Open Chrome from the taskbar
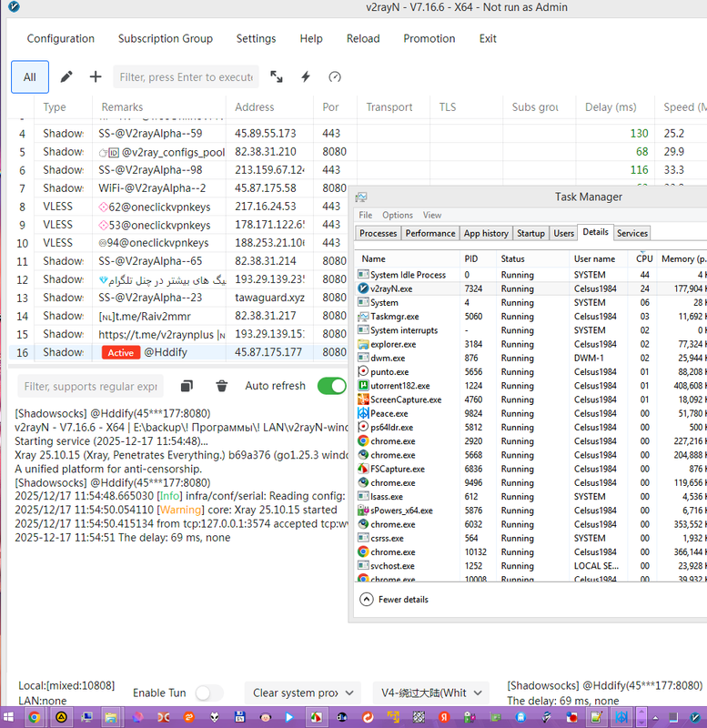 coord(34,717)
